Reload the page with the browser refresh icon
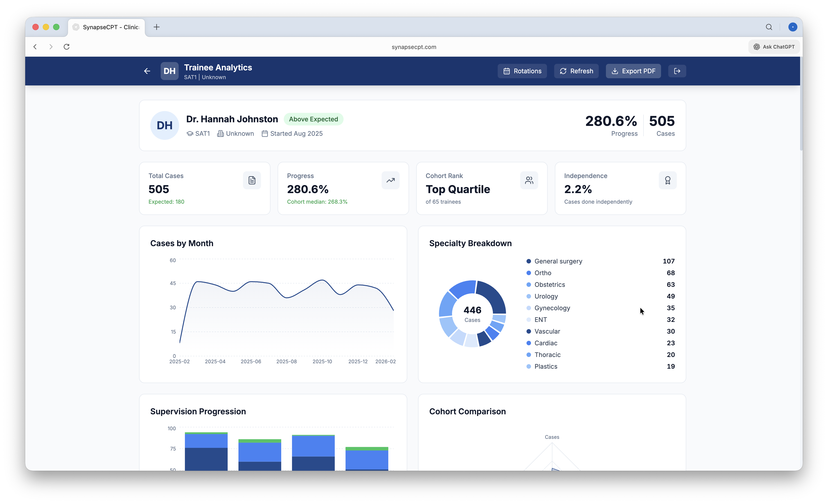This screenshot has height=504, width=828. [67, 47]
